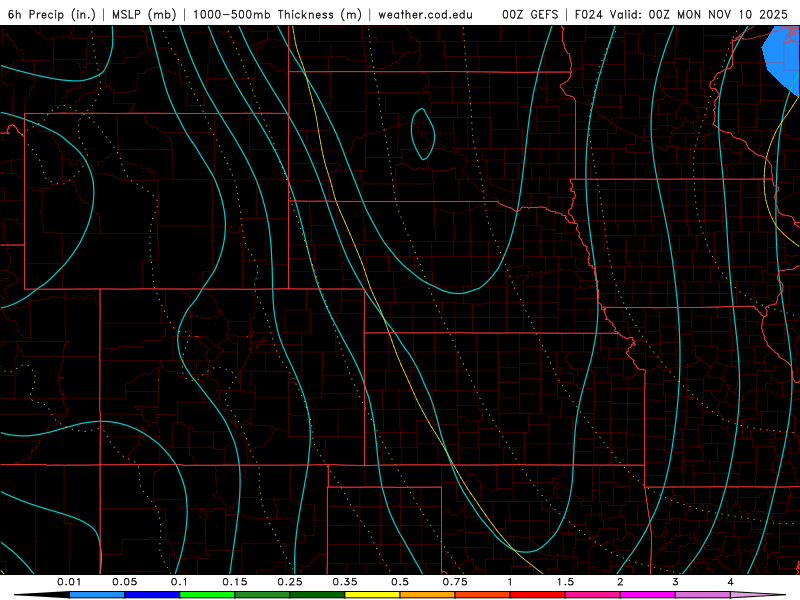Select the dark green 0.25 swatch
The width and height of the screenshot is (800, 600).
point(317,595)
